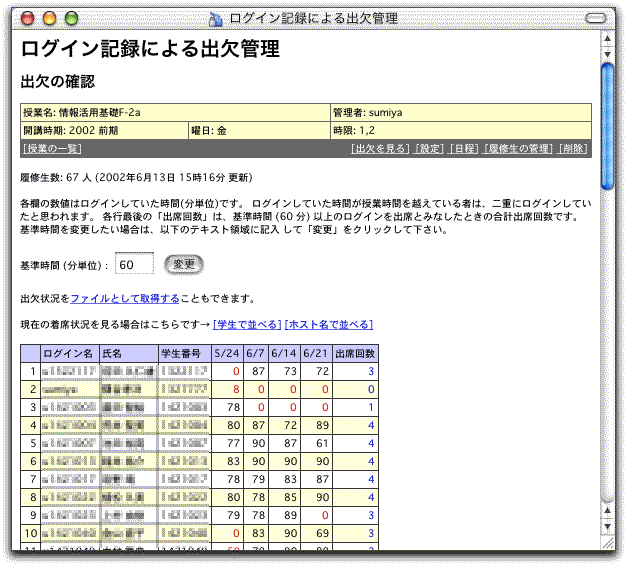The height and width of the screenshot is (566, 627).
Task: Open the 設定 link
Action: coord(429,149)
